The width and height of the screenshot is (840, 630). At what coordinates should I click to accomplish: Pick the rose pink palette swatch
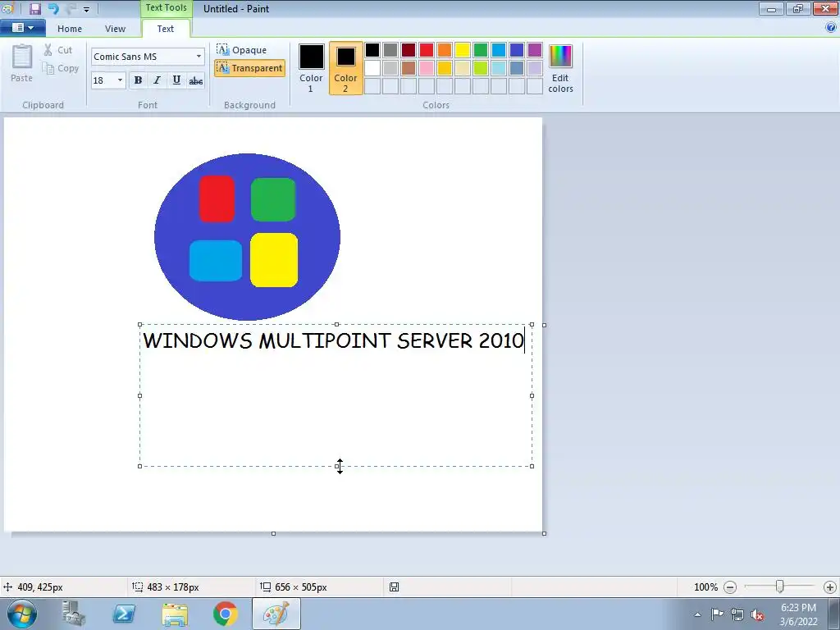coord(427,68)
